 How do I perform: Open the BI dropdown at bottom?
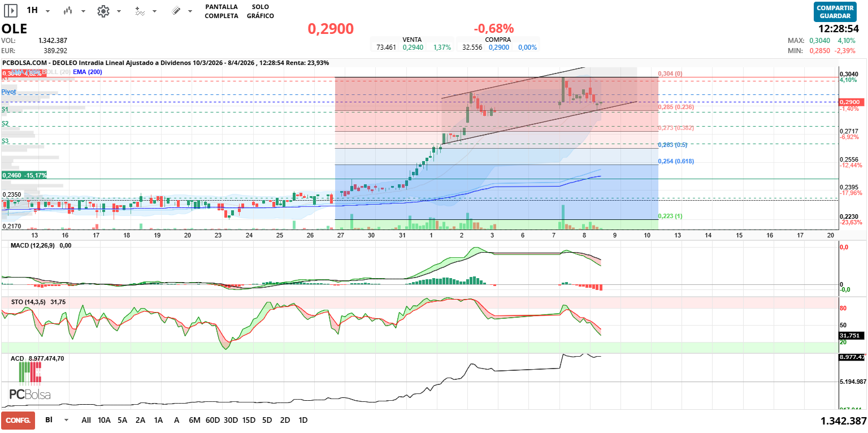66,421
